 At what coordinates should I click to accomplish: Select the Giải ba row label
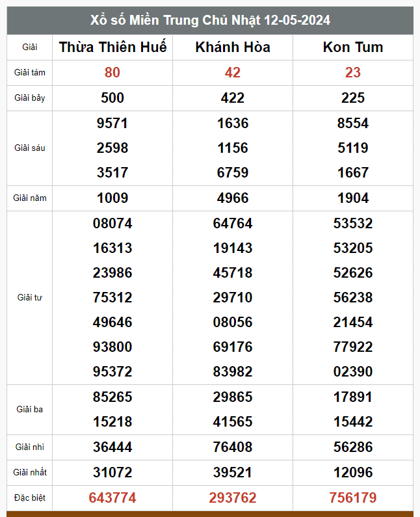[x=30, y=409]
